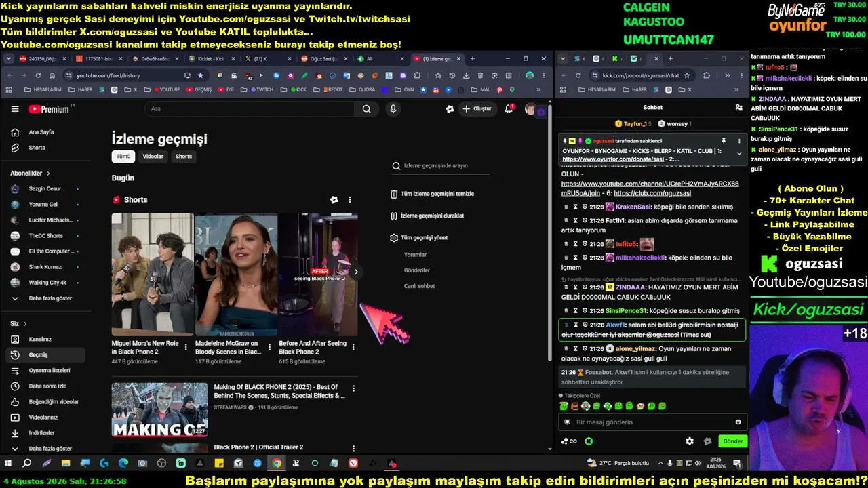Open the Windows Start menu
Screen dimensions: 868x488
click(8, 464)
